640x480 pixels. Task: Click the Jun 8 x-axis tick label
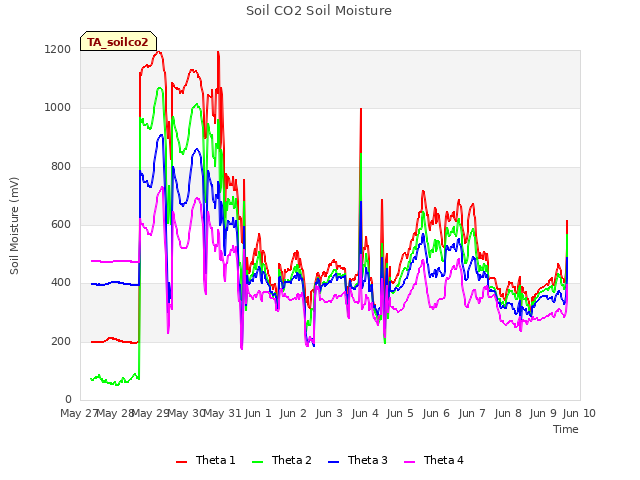[508, 413]
